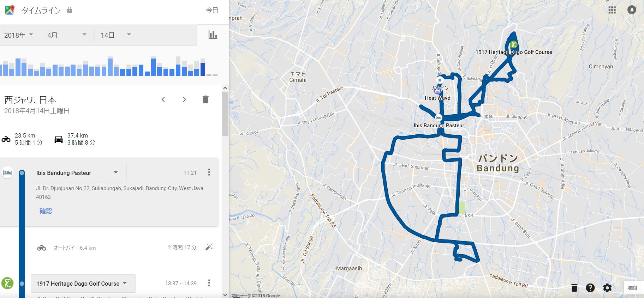Edit the motorcycle route with the magic wand icon
The width and height of the screenshot is (644, 298).
(x=209, y=247)
